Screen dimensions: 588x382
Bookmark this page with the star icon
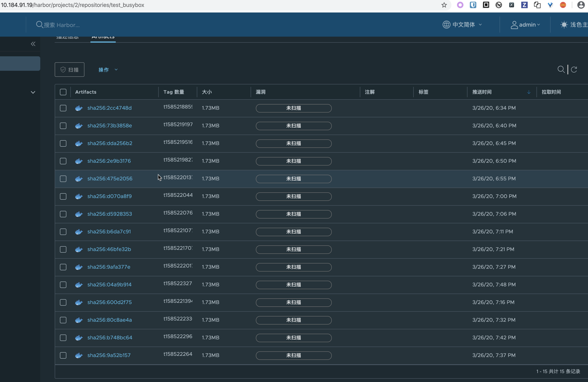click(x=444, y=5)
